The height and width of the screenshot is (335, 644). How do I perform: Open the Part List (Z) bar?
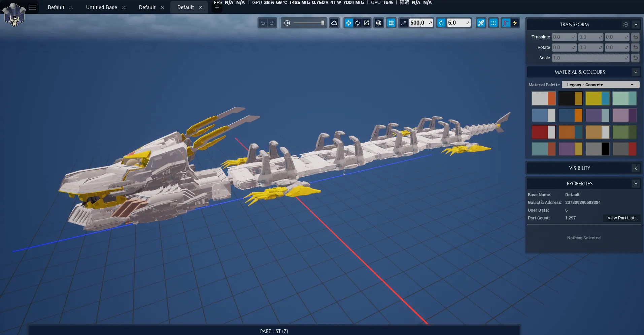(x=274, y=331)
